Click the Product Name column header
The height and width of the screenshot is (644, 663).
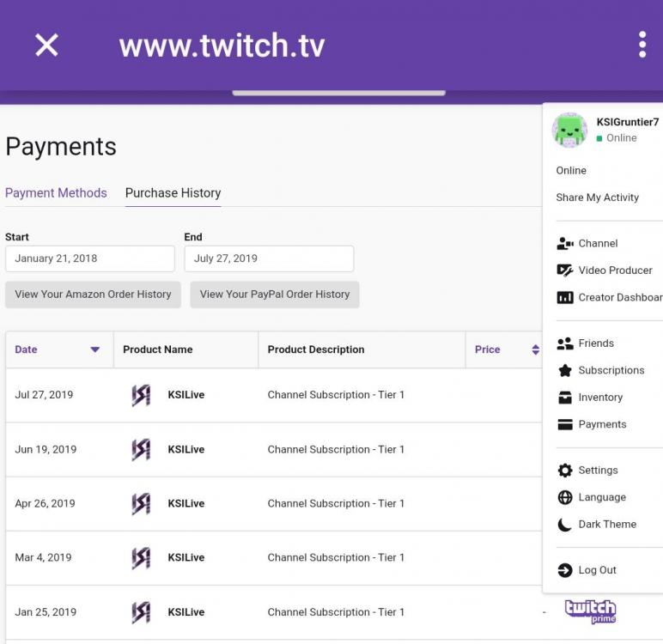[x=158, y=349]
